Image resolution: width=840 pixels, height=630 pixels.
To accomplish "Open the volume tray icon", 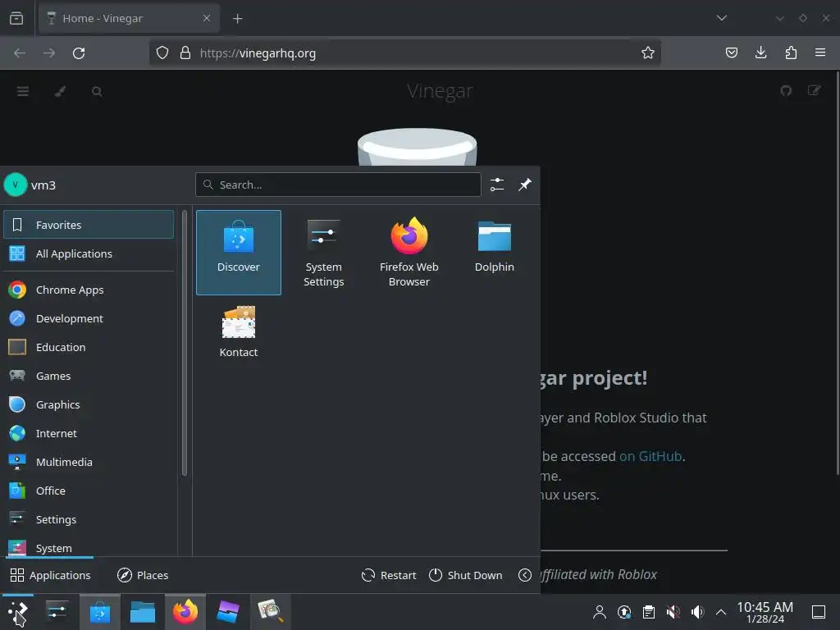I will [x=697, y=612].
